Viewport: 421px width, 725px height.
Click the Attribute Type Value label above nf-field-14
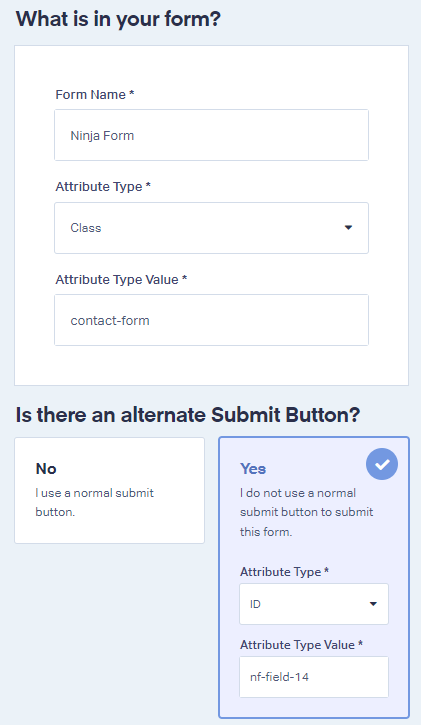301,645
